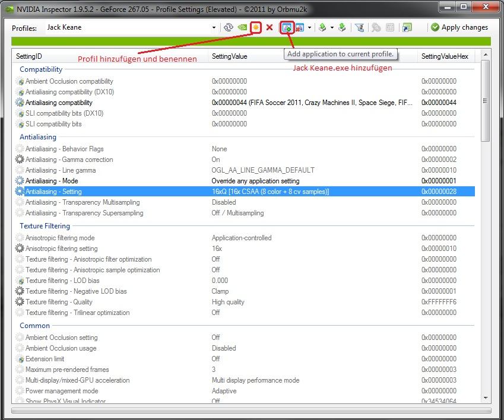Expand the Profiles list dropdown arrow

point(214,28)
